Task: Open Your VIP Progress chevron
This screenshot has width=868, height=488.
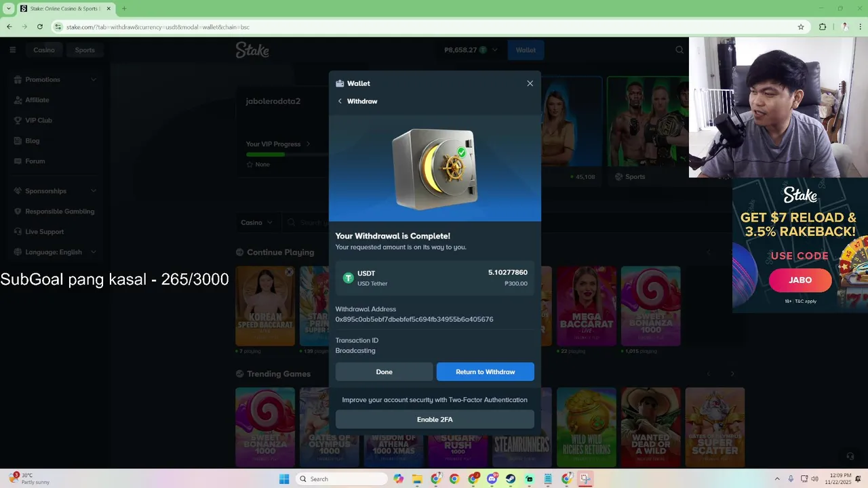Action: (308, 144)
